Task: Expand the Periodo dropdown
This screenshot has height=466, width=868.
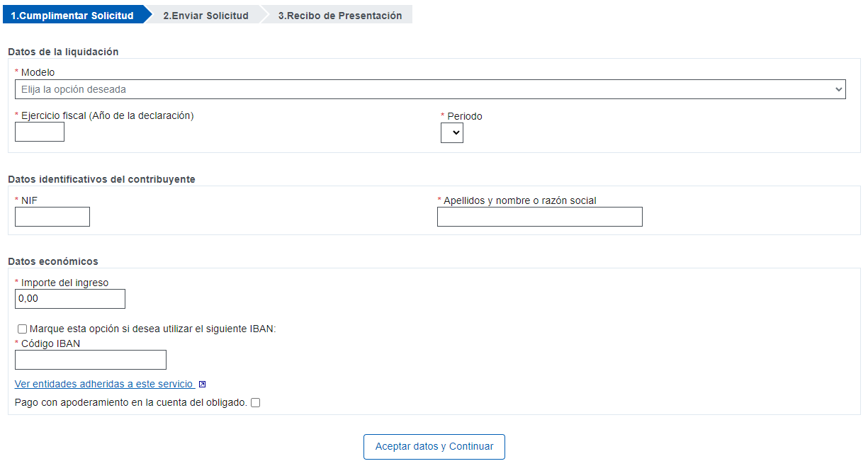Action: [x=452, y=133]
